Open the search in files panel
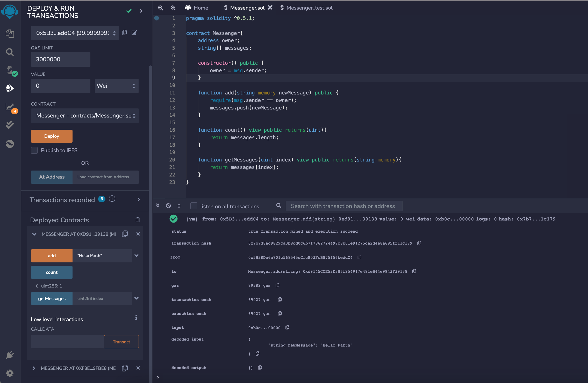Image resolution: width=588 pixels, height=383 pixels. tap(10, 52)
